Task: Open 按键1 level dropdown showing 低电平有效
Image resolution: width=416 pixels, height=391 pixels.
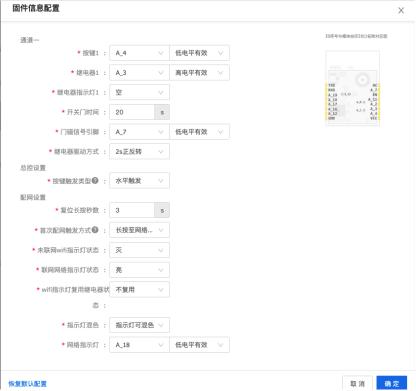Action: [x=199, y=53]
